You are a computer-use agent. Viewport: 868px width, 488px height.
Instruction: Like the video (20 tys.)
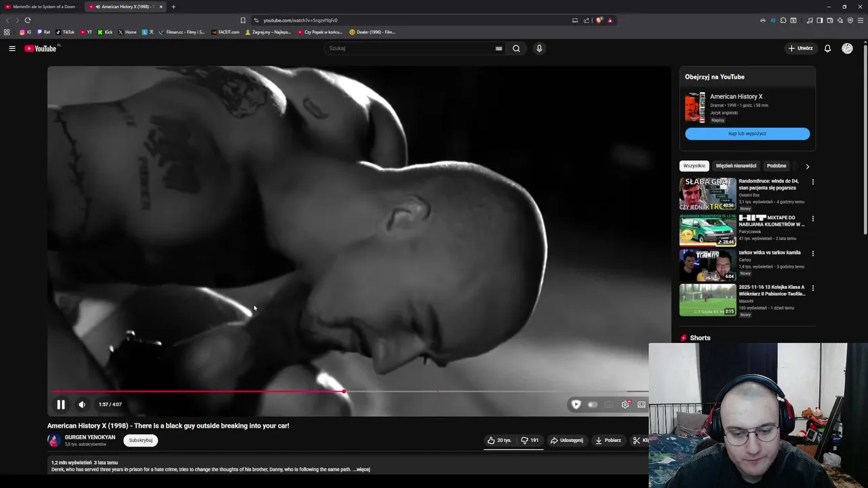tap(499, 440)
